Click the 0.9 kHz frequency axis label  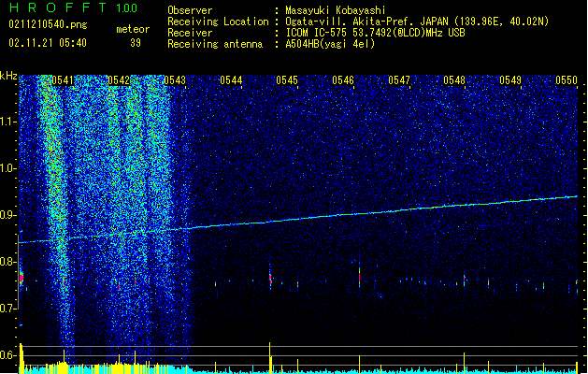pos(8,215)
